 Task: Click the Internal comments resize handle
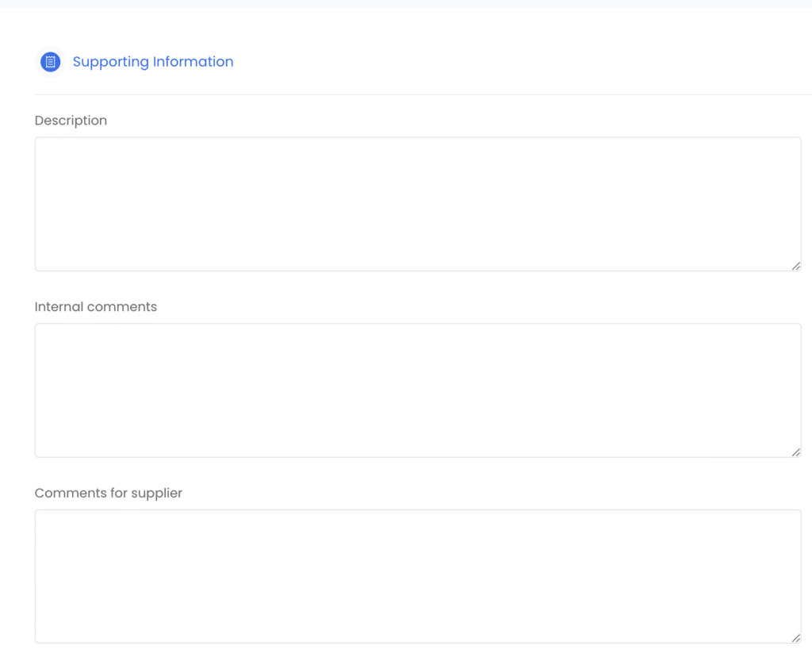[796, 452]
